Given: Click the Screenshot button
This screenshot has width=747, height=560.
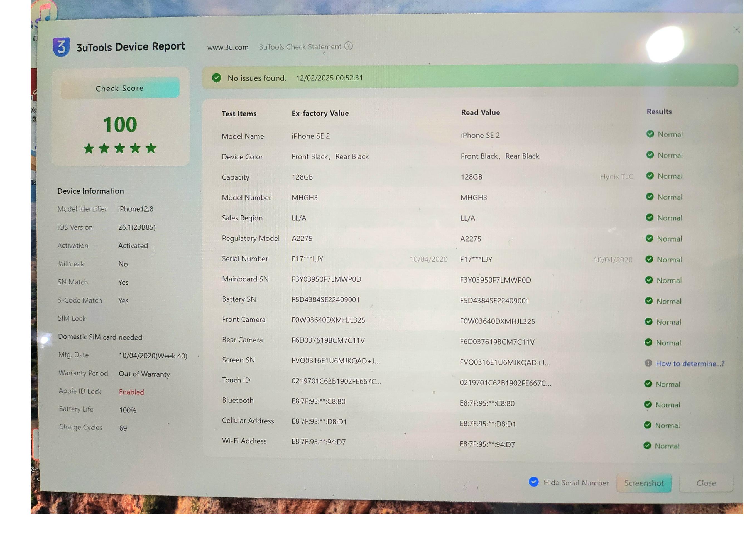Looking at the screenshot, I should pyautogui.click(x=644, y=483).
